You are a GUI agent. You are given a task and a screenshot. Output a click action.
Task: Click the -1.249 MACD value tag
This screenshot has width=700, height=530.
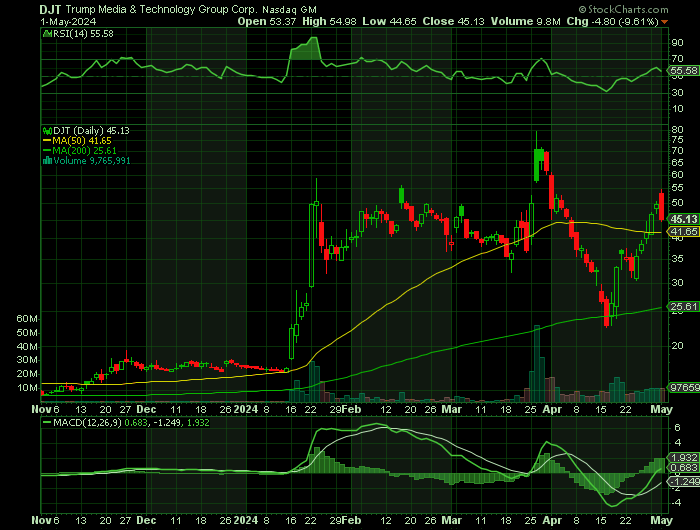(684, 479)
